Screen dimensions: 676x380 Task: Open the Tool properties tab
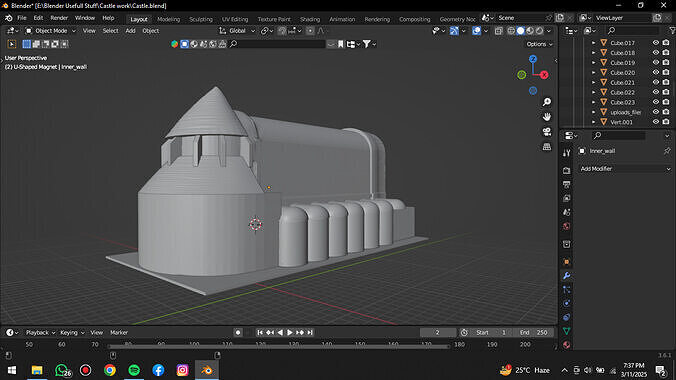[x=566, y=153]
